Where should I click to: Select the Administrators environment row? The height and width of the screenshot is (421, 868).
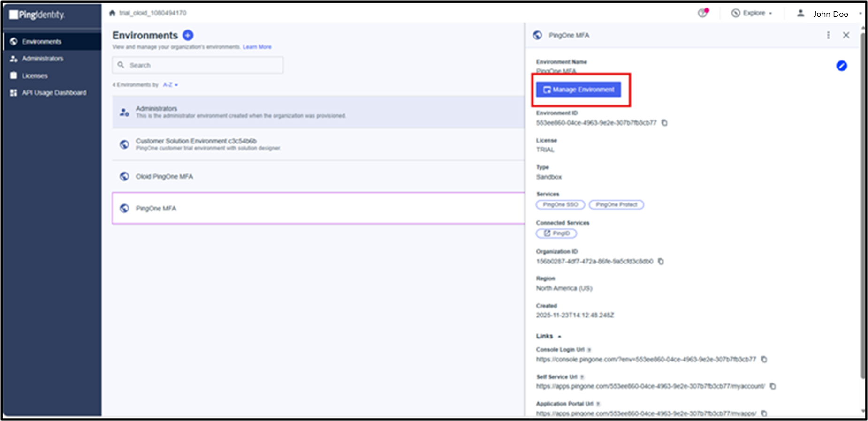coord(318,112)
